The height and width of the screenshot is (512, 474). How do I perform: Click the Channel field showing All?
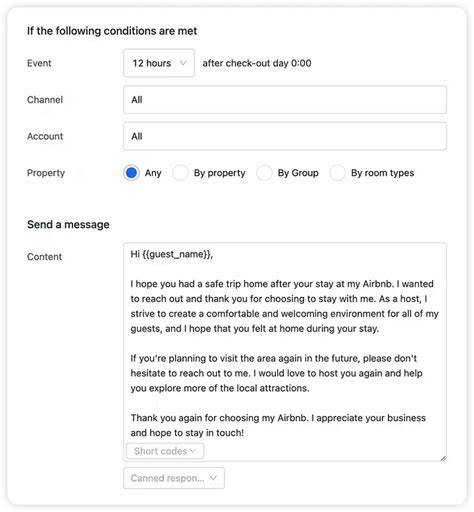click(285, 100)
